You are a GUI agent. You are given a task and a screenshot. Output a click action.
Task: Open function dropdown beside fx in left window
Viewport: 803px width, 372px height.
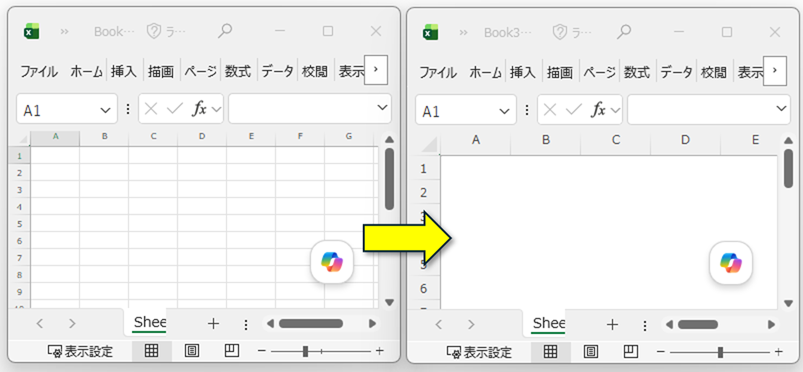pyautogui.click(x=216, y=109)
